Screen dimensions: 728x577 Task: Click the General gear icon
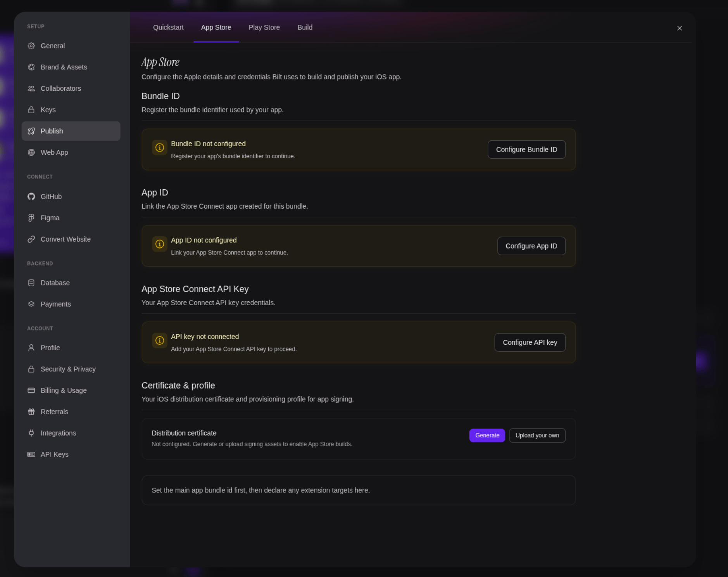click(31, 46)
